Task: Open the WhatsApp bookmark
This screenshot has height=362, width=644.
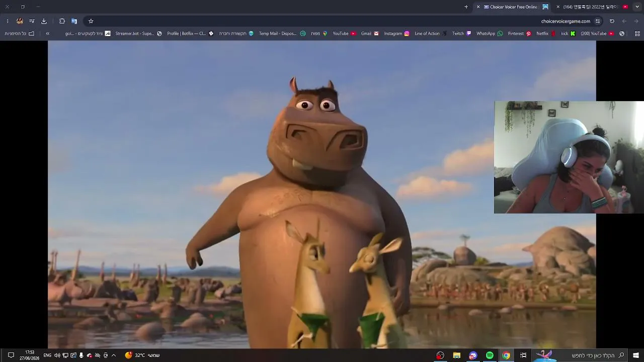Action: pos(490,34)
